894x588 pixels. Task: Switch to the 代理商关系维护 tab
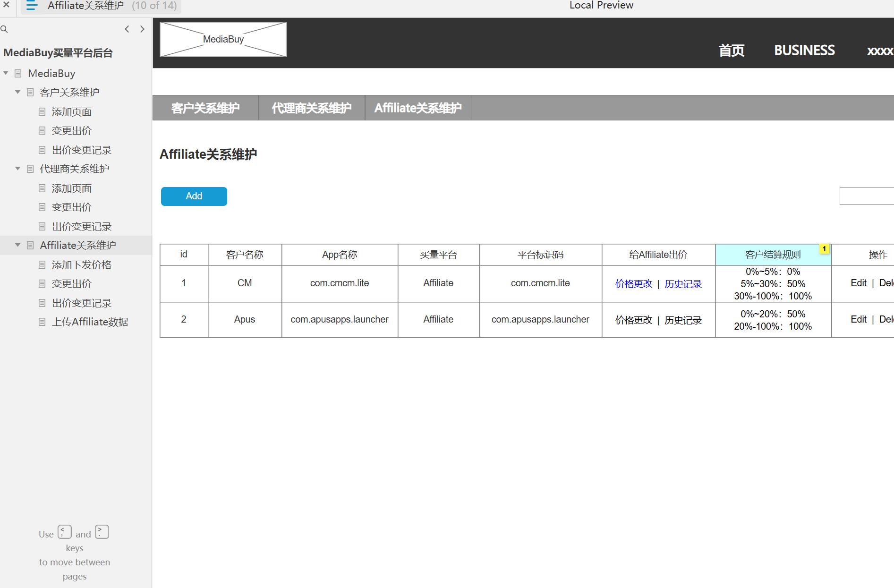tap(312, 108)
